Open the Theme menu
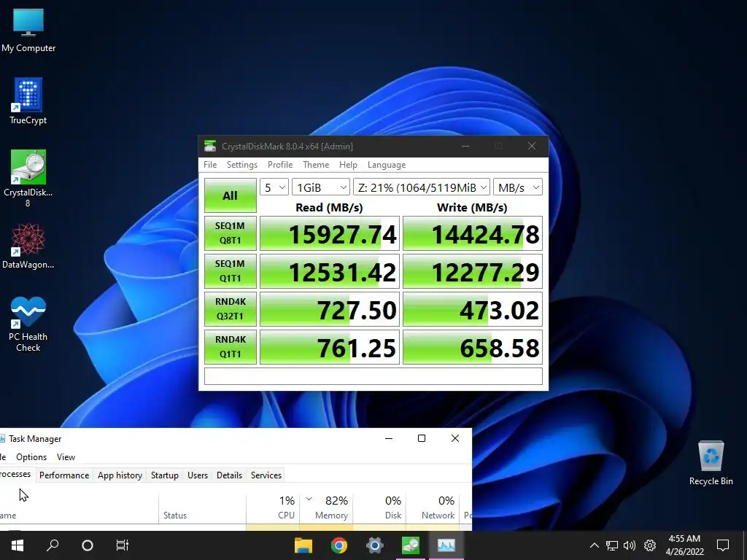The image size is (747, 560). [x=316, y=165]
